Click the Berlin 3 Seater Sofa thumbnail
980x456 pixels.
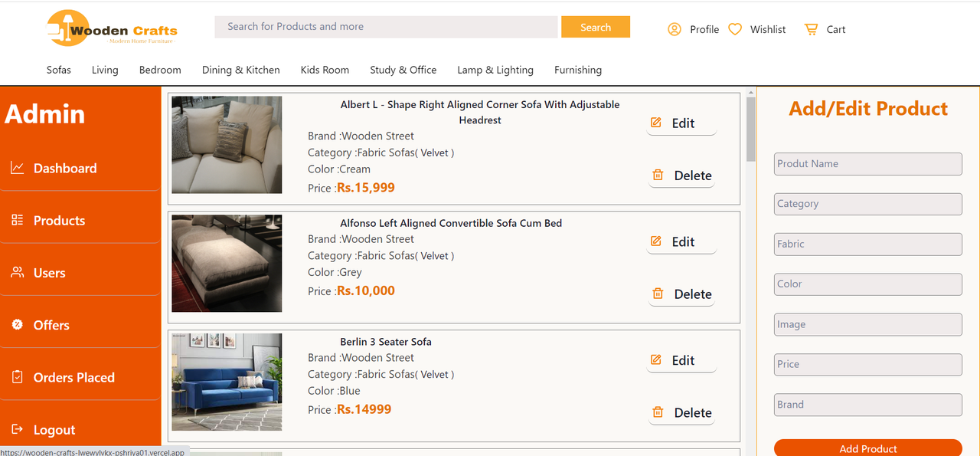point(227,382)
